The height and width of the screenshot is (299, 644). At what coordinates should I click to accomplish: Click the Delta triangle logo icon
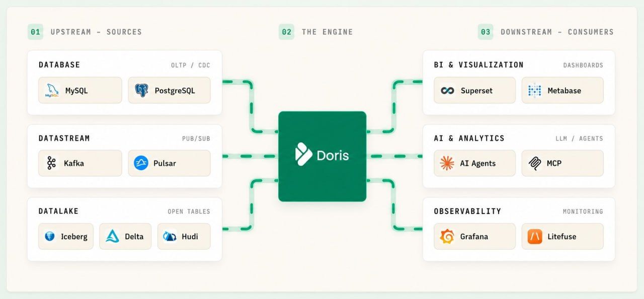pyautogui.click(x=113, y=236)
